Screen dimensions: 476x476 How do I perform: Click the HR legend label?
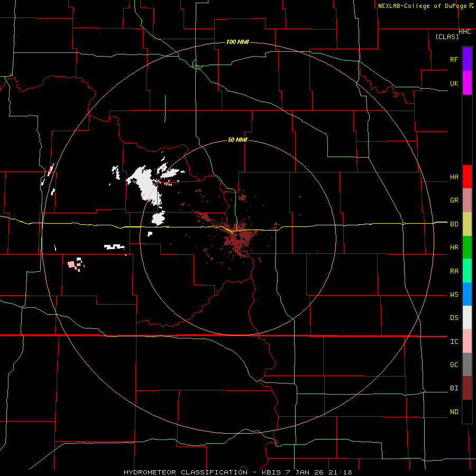(454, 248)
